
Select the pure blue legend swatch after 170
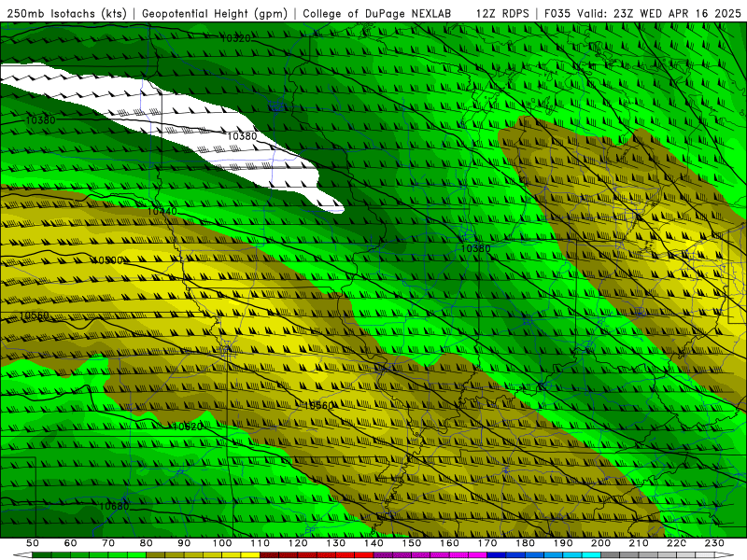tap(497, 555)
